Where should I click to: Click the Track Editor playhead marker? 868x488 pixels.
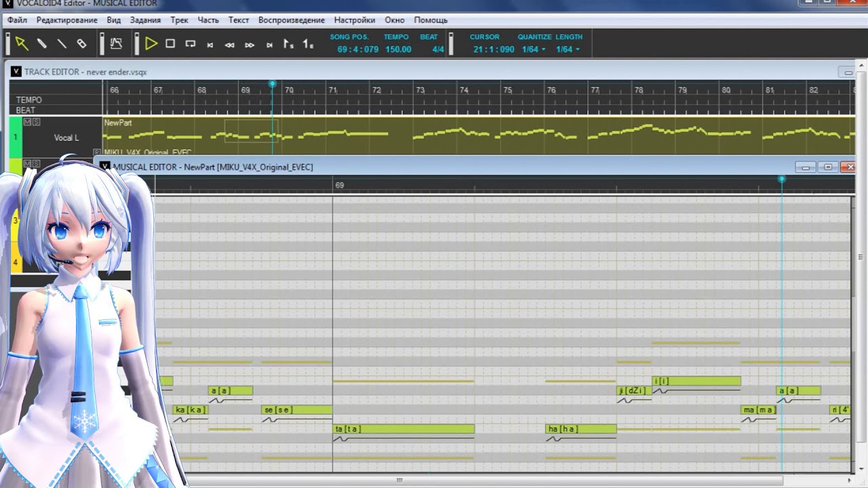coord(272,84)
